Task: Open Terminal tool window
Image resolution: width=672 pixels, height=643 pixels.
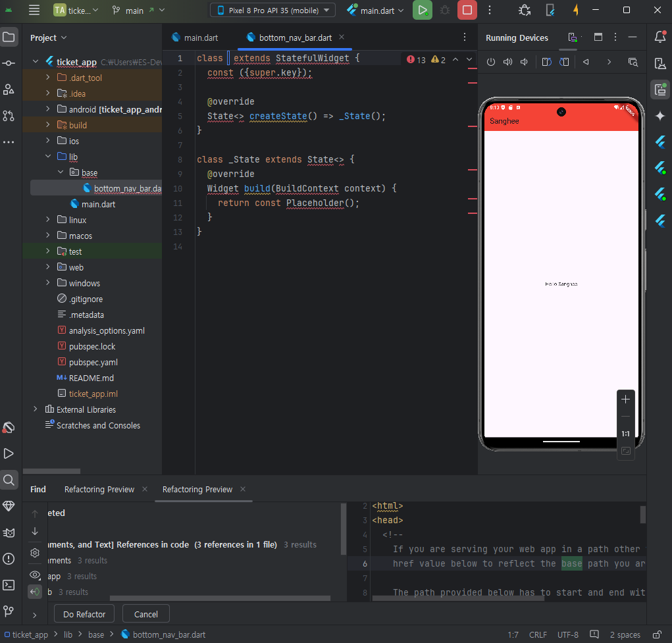Action: point(9,585)
